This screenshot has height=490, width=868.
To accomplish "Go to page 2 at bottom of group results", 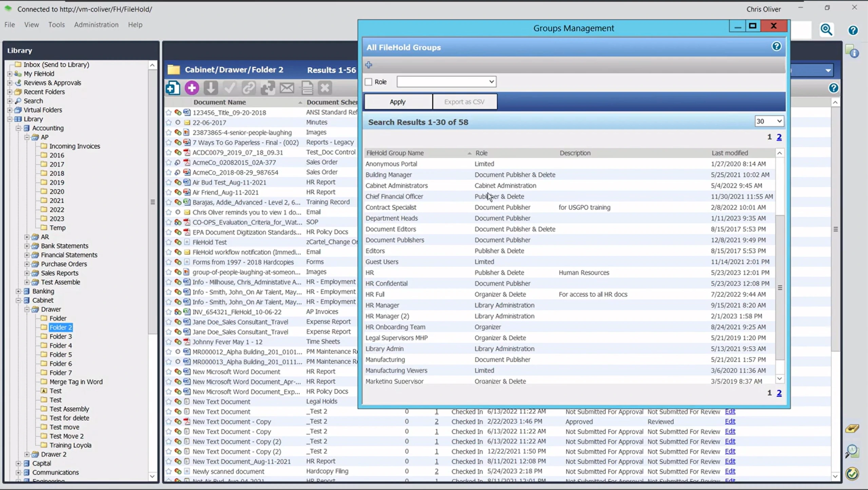I will pyautogui.click(x=779, y=393).
